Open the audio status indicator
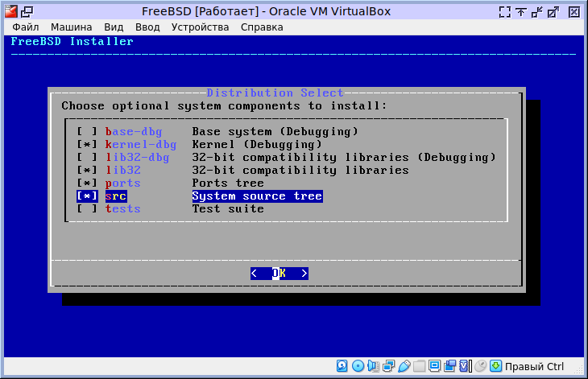 (374, 366)
